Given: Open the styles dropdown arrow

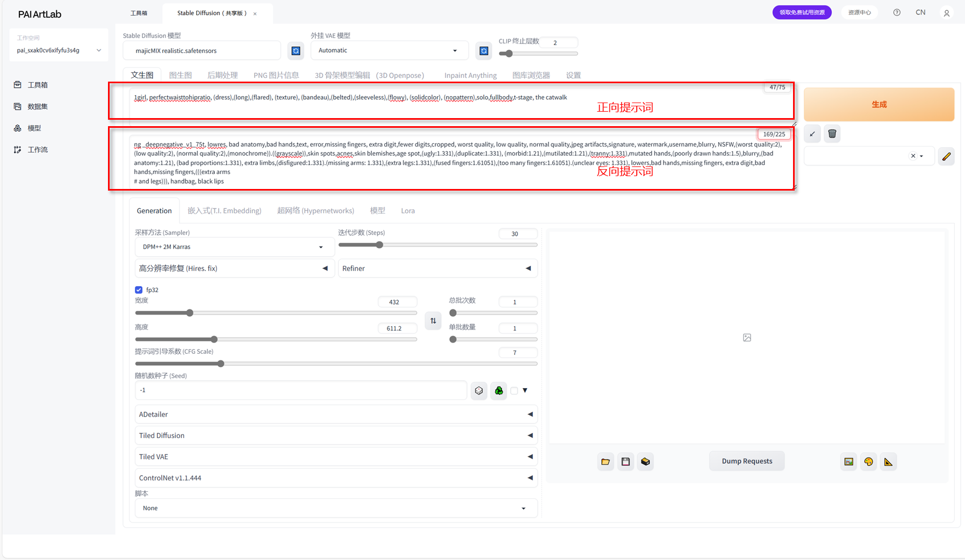Looking at the screenshot, I should point(921,156).
